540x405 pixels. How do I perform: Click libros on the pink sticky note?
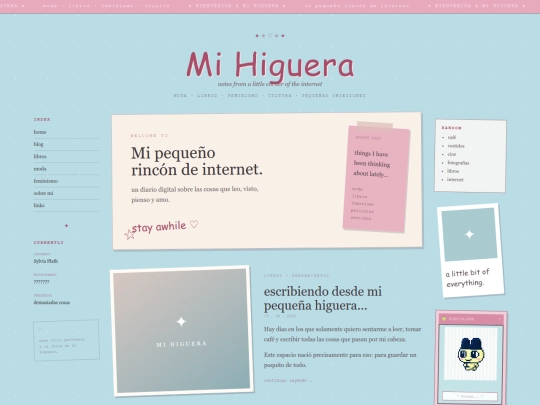coord(360,196)
